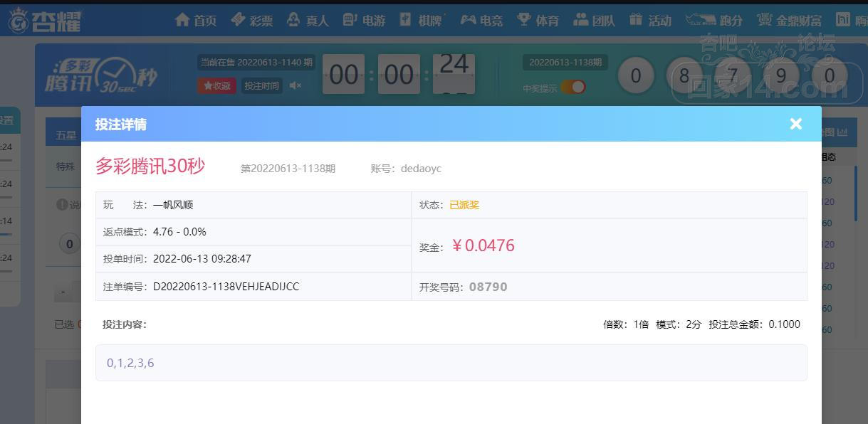
Task: Click the people icon beside 团队
Action: pyautogui.click(x=581, y=19)
